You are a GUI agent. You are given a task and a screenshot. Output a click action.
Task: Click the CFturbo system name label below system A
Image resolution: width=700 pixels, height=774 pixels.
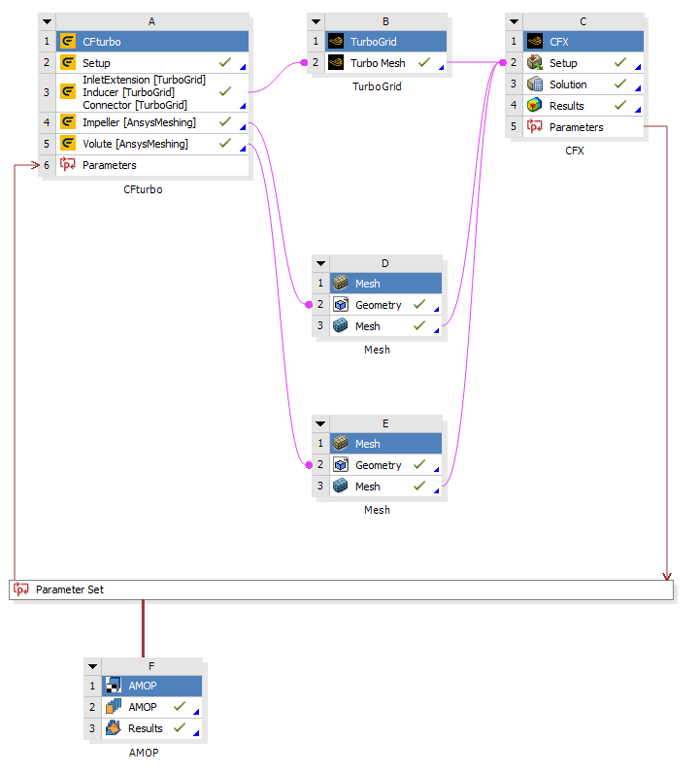(x=143, y=189)
